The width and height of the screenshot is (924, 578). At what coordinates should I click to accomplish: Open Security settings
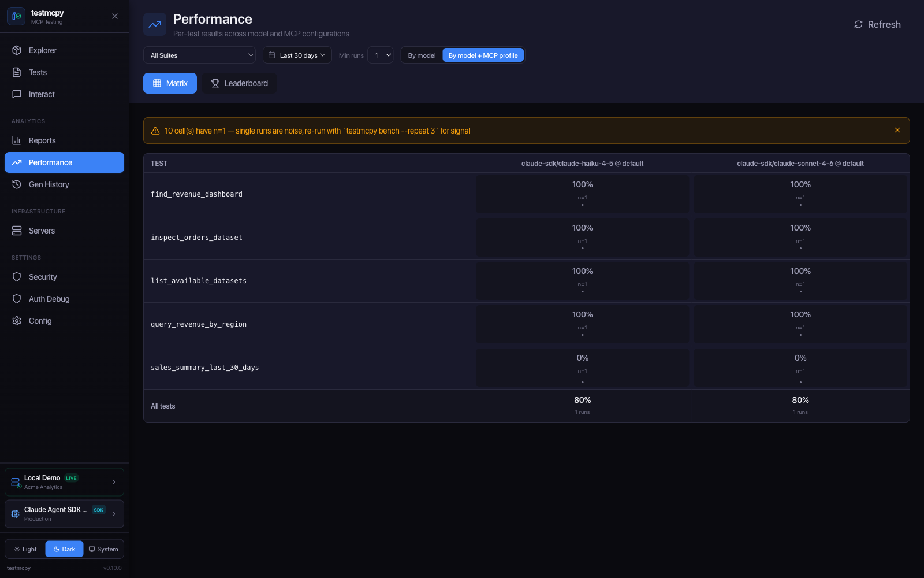click(64, 277)
